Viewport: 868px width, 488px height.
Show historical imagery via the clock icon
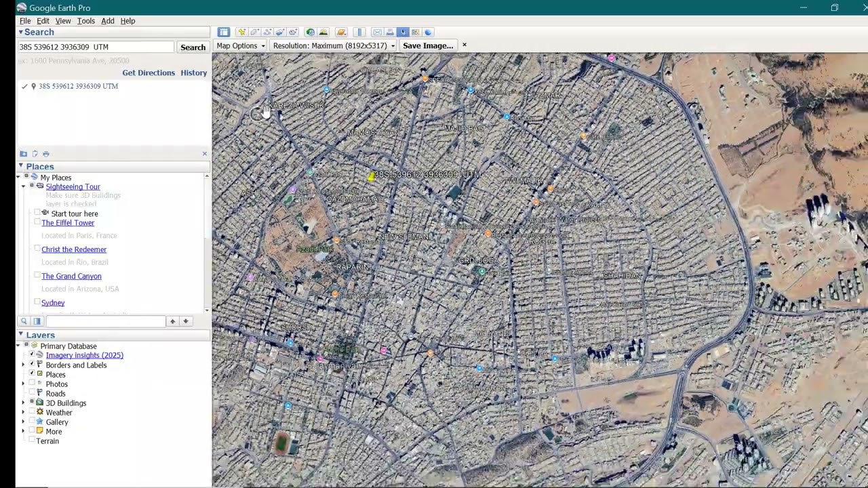tap(310, 32)
